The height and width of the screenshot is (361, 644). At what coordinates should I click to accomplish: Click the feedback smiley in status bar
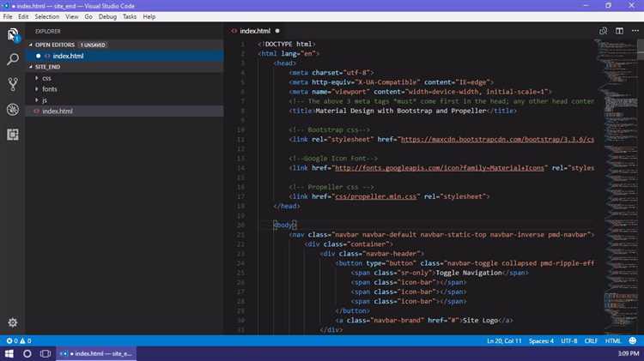[x=633, y=341]
